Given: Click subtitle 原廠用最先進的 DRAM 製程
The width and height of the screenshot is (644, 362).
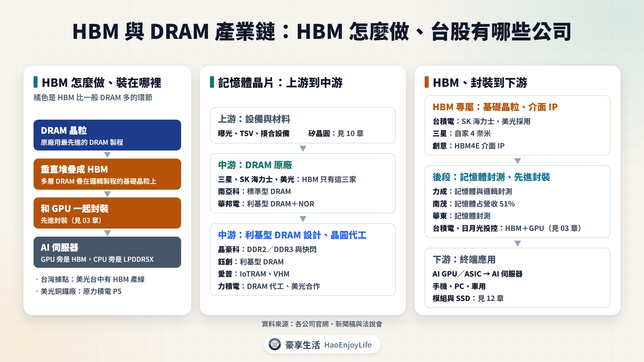Looking at the screenshot, I should (82, 142).
